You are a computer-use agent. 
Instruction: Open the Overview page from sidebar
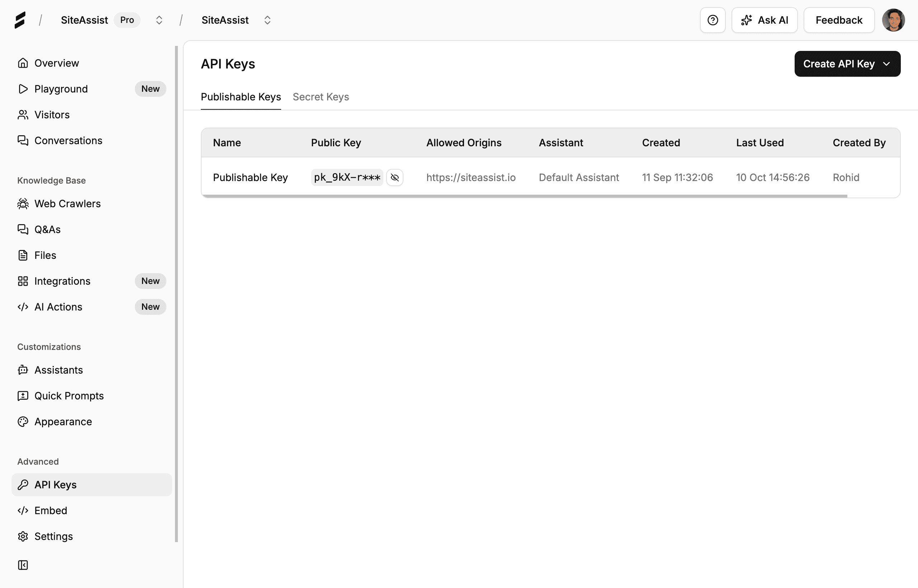(x=57, y=63)
